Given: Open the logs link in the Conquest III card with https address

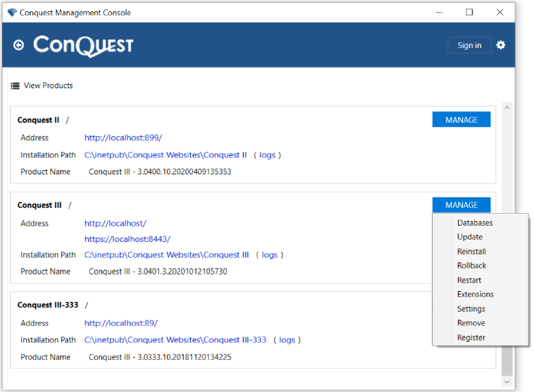Looking at the screenshot, I should [270, 255].
